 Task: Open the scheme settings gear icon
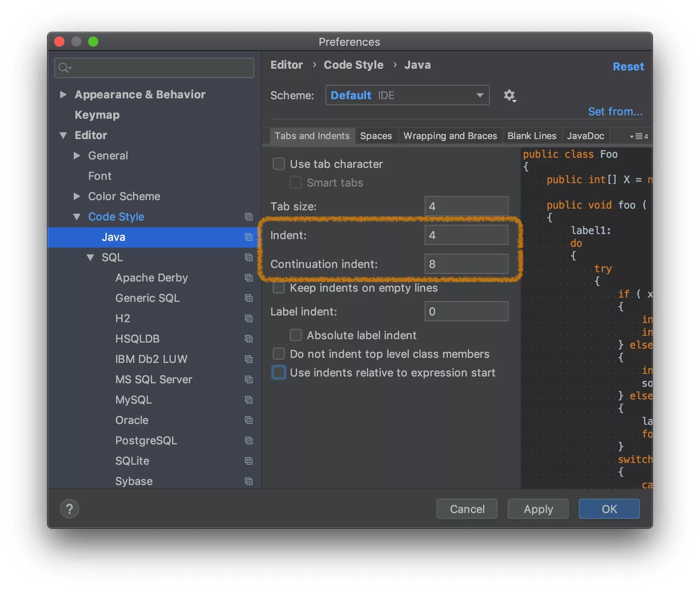click(510, 95)
